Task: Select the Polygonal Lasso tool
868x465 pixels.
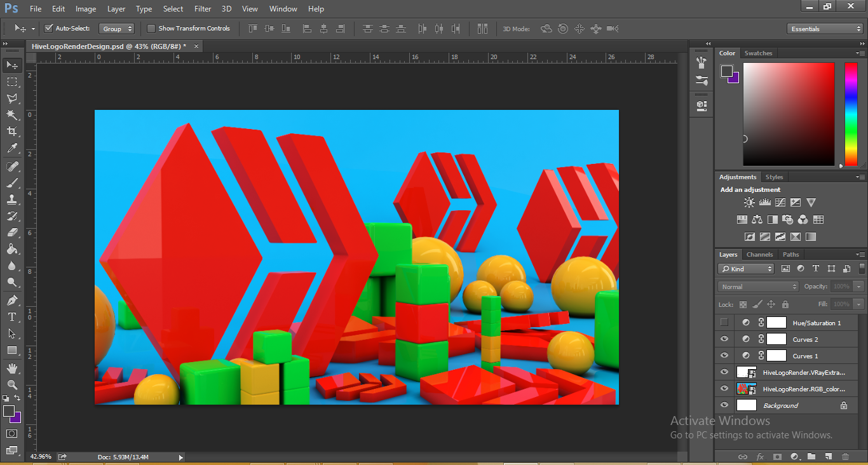Action: (x=12, y=98)
